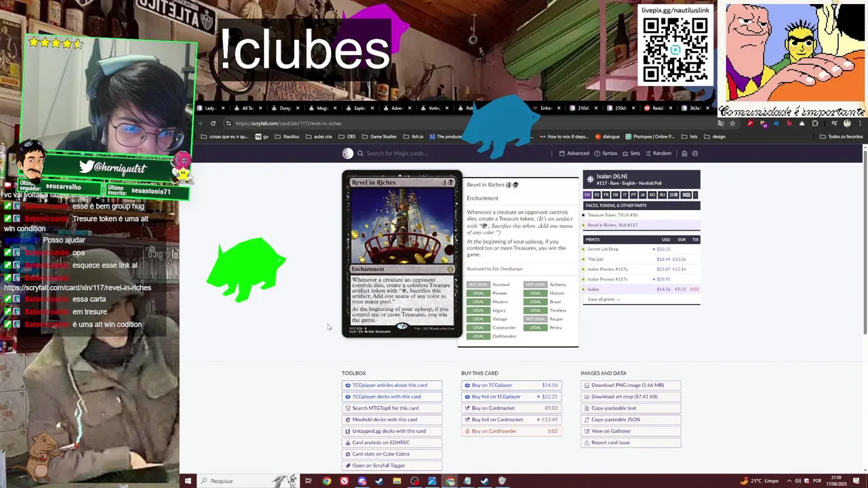Open Vivaldi from the taskbar
868x488 pixels.
coord(344,481)
